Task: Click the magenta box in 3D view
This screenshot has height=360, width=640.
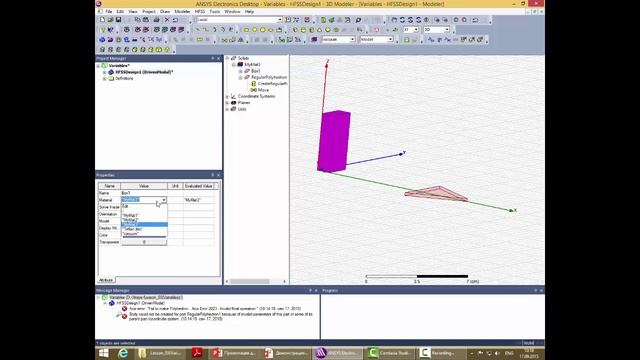Action: pos(334,141)
